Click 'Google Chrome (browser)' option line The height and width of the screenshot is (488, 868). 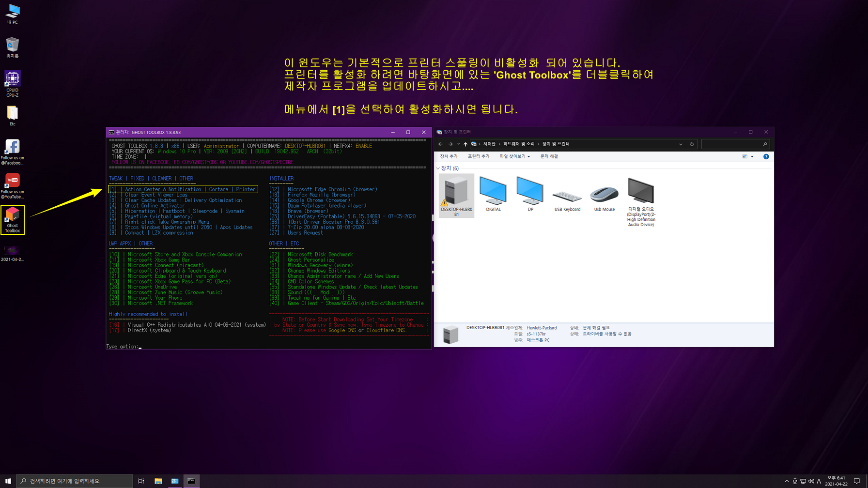click(x=310, y=200)
